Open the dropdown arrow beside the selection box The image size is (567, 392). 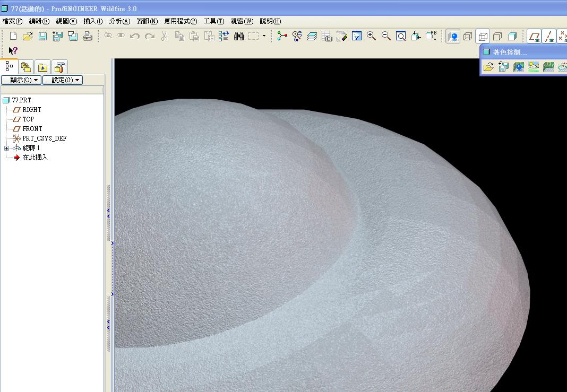click(x=264, y=36)
